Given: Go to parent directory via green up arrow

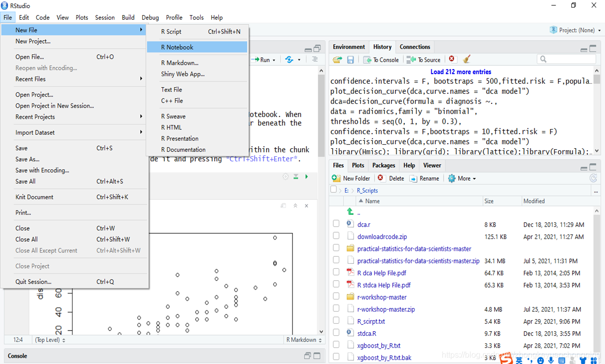Looking at the screenshot, I should click(x=350, y=212).
